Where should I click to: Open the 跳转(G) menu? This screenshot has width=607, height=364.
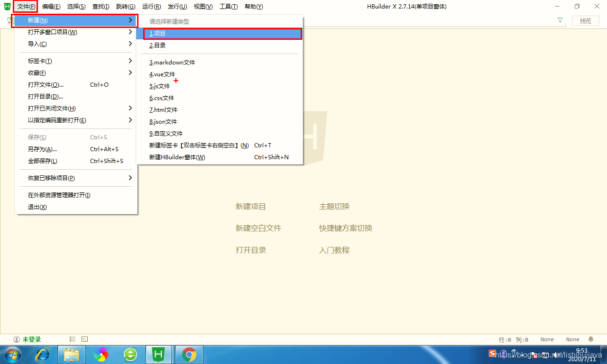(x=126, y=7)
